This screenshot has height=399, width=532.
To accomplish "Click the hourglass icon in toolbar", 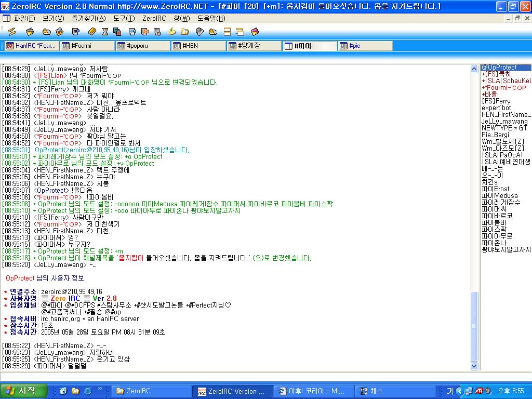I will click(x=104, y=32).
